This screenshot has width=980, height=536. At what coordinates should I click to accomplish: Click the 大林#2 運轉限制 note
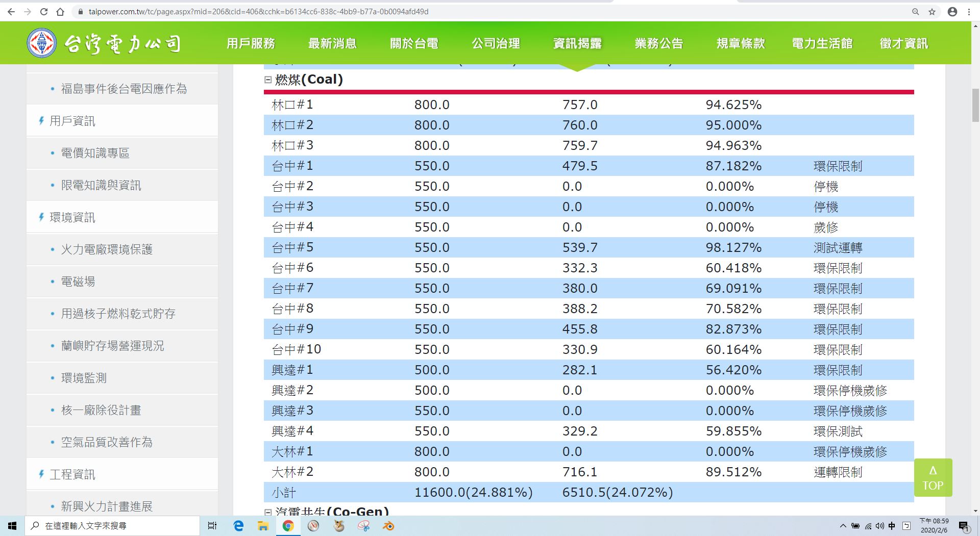[838, 472]
